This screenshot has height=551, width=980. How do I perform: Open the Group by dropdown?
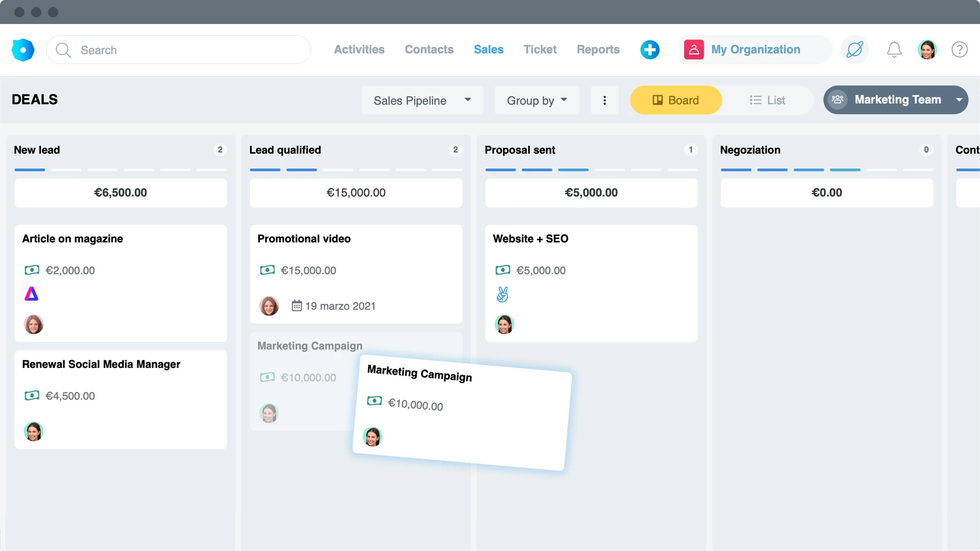(536, 100)
